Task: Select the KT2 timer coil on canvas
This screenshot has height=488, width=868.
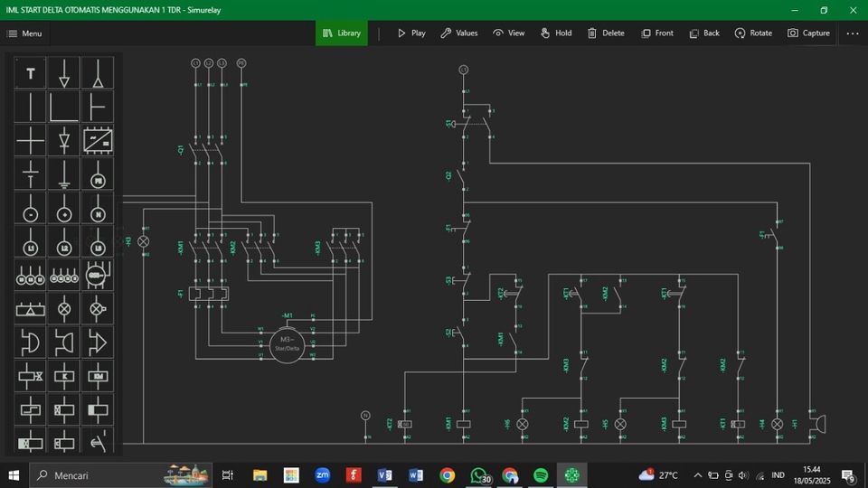Action: click(x=405, y=425)
